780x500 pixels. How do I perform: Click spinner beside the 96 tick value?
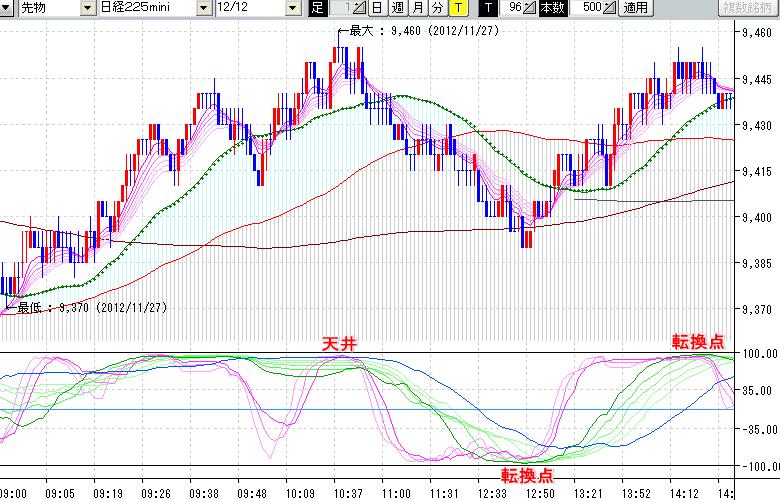(531, 8)
